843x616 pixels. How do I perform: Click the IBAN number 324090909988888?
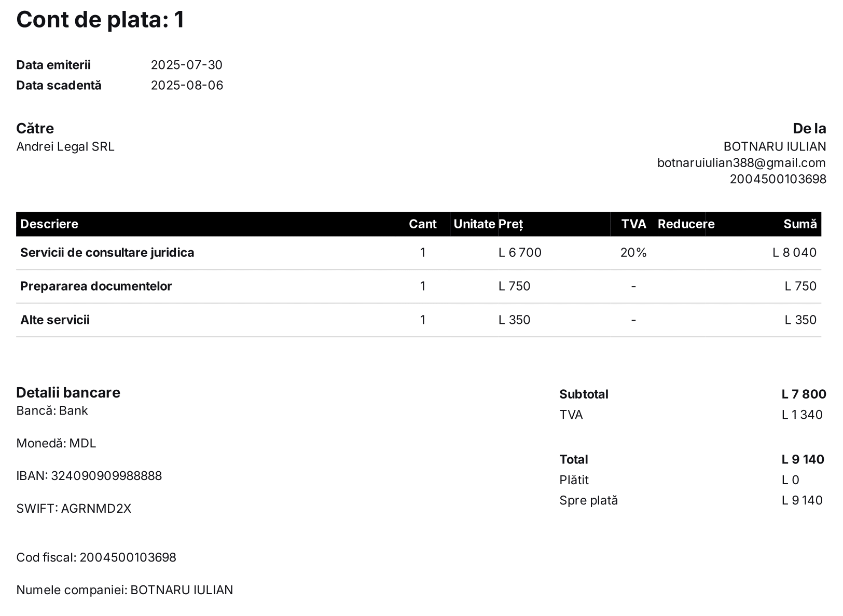pos(106,476)
